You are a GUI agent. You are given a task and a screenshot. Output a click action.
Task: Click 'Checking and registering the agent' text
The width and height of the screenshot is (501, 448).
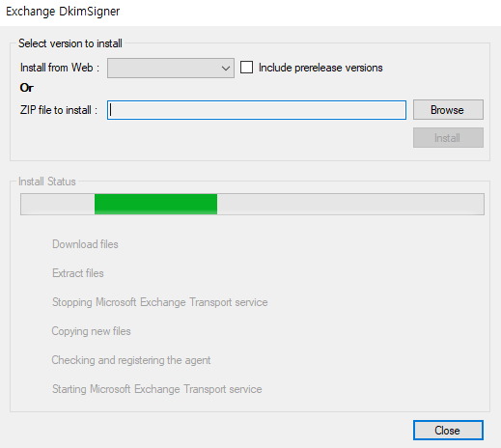(x=131, y=360)
